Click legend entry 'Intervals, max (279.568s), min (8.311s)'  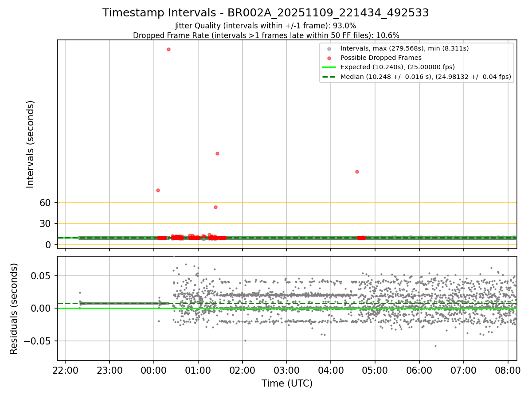pos(404,48)
